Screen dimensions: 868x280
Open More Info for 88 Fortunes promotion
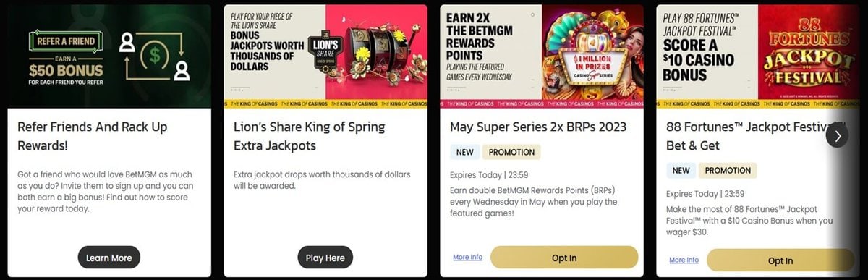click(x=684, y=260)
